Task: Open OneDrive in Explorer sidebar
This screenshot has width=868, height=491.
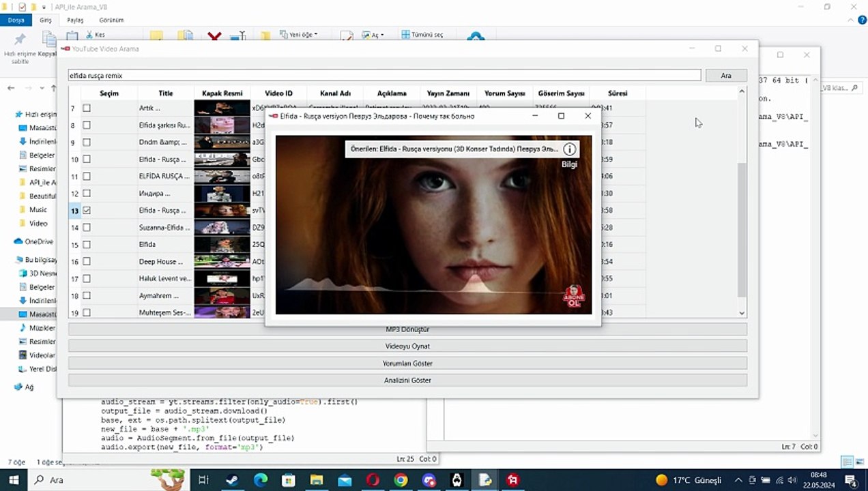Action: tap(34, 241)
